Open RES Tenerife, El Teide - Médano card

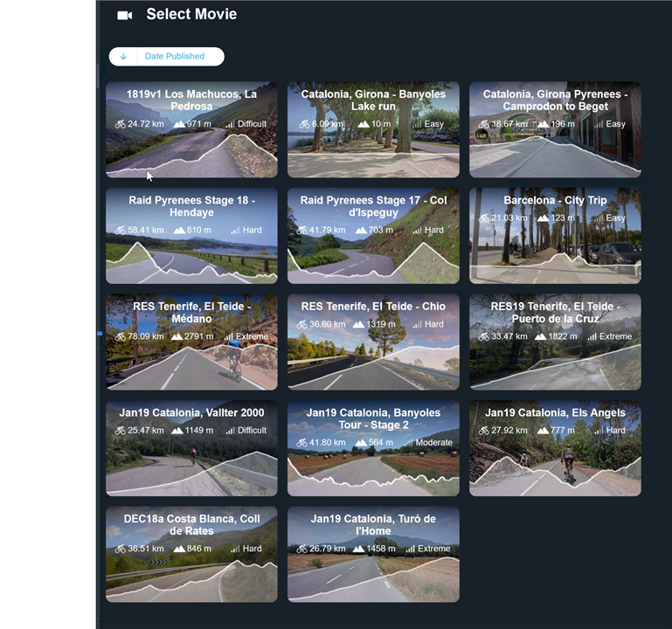pyautogui.click(x=191, y=342)
